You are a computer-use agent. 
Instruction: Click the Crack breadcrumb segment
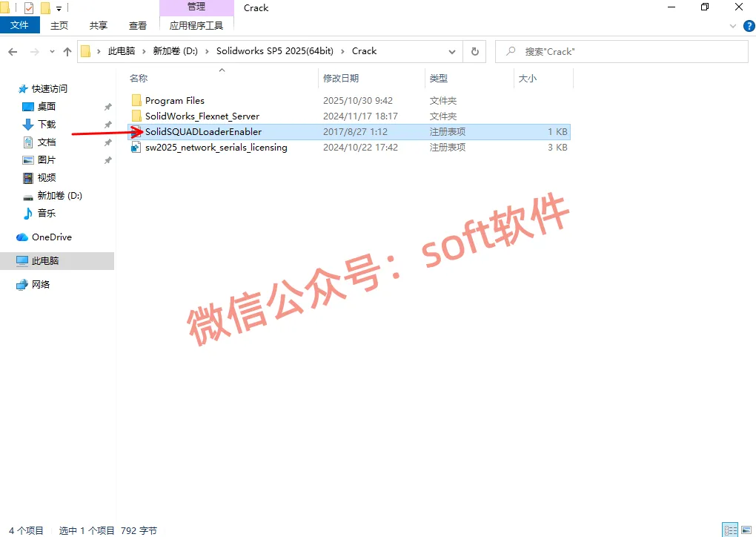tap(364, 51)
